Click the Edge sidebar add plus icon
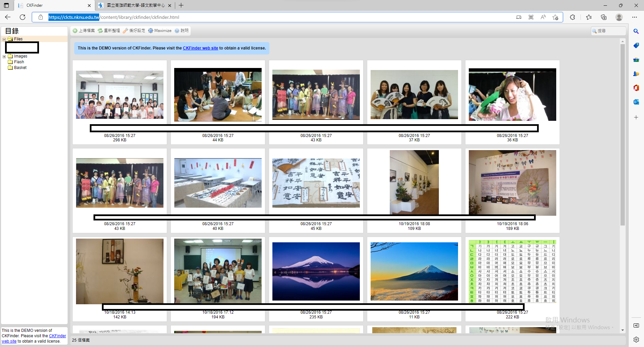 (x=636, y=117)
